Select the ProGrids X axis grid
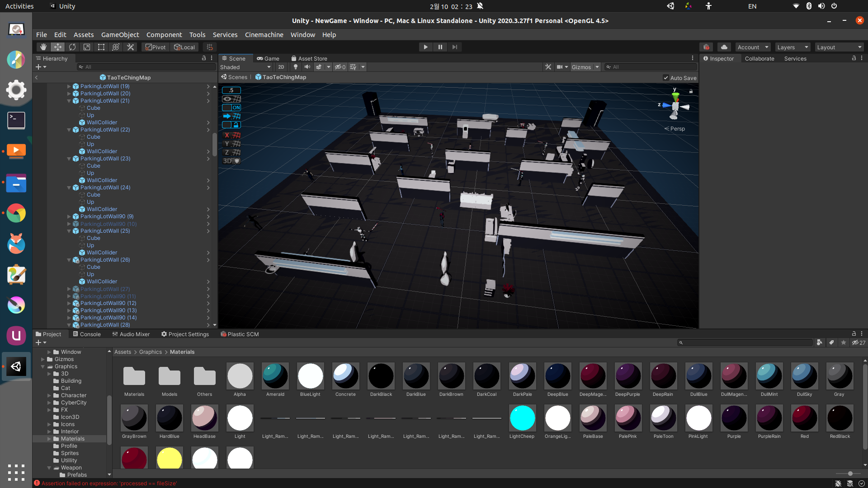The height and width of the screenshot is (488, 868). point(232,135)
